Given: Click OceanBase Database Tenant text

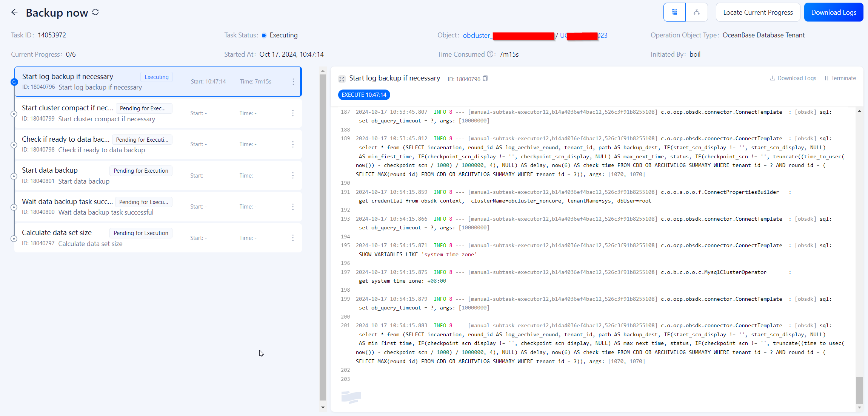Looking at the screenshot, I should 763,35.
